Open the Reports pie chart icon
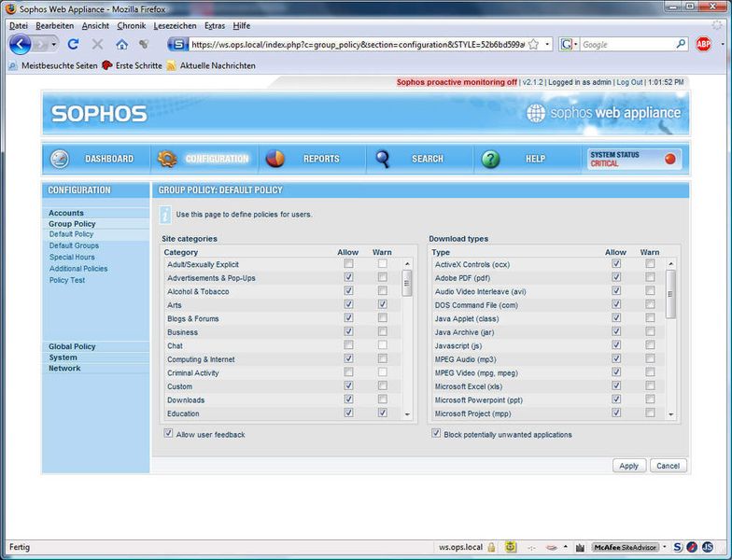The width and height of the screenshot is (732, 560). pyautogui.click(x=274, y=159)
